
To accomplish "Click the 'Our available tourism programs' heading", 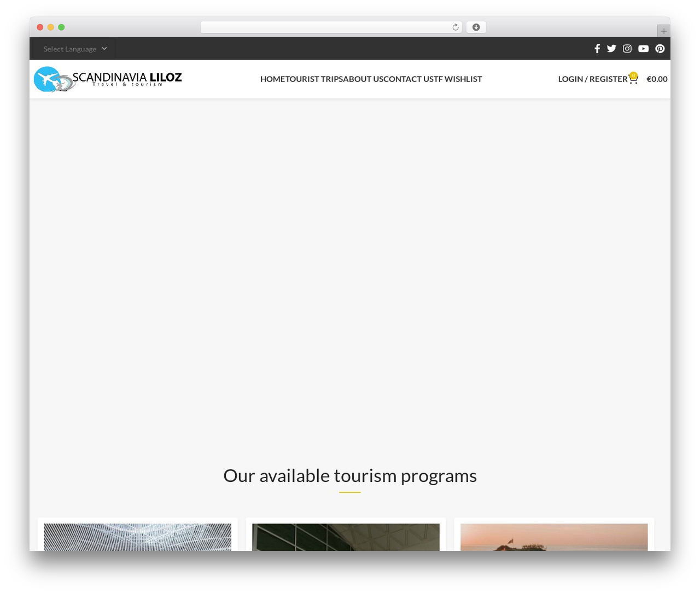I will click(350, 475).
